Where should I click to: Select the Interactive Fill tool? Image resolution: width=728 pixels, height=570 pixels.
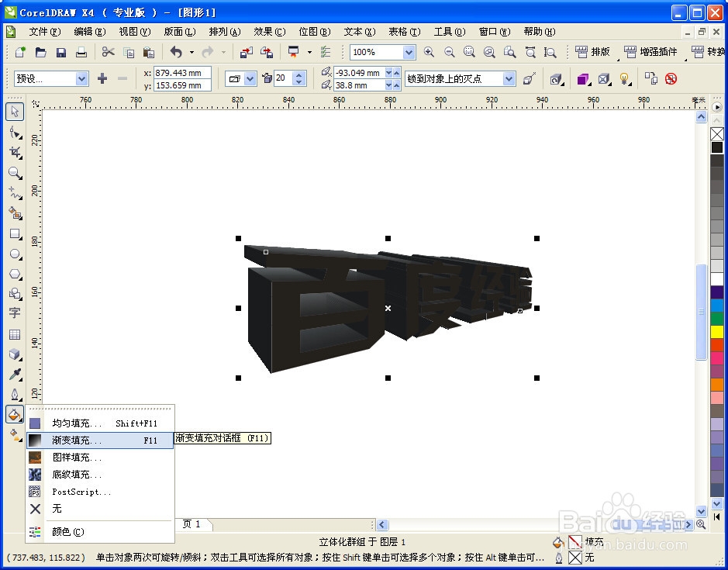point(15,435)
